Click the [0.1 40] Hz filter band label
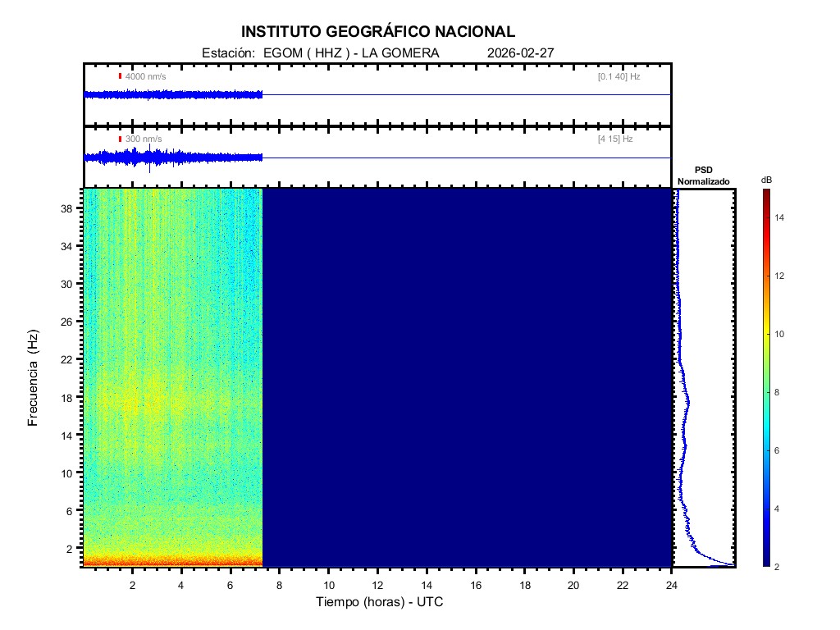 619,76
